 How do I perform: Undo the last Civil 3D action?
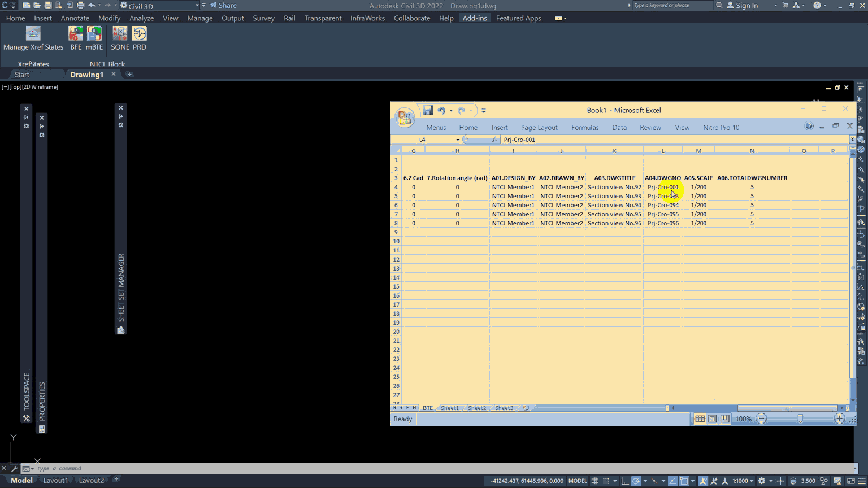coord(91,6)
